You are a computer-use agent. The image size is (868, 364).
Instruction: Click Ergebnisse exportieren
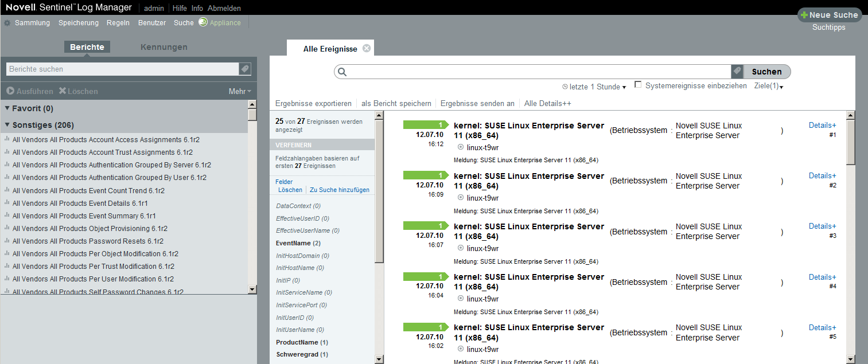click(313, 103)
